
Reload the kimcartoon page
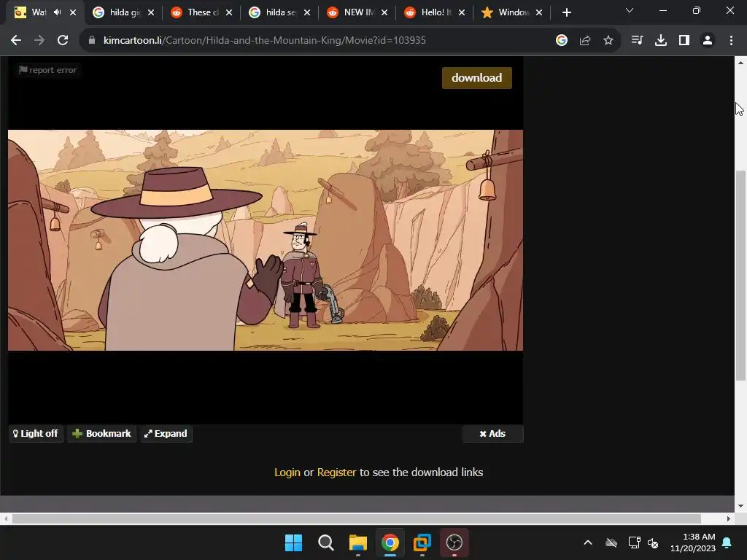(63, 41)
